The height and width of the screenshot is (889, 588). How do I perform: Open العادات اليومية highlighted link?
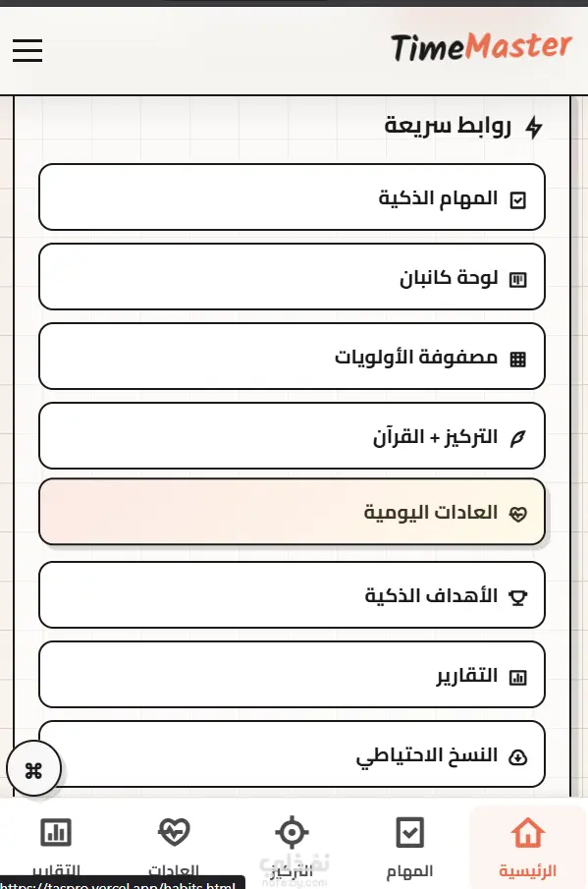[292, 512]
